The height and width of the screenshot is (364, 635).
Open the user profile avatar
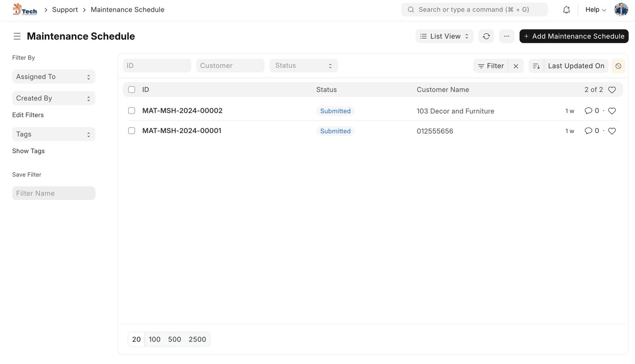pos(621,10)
